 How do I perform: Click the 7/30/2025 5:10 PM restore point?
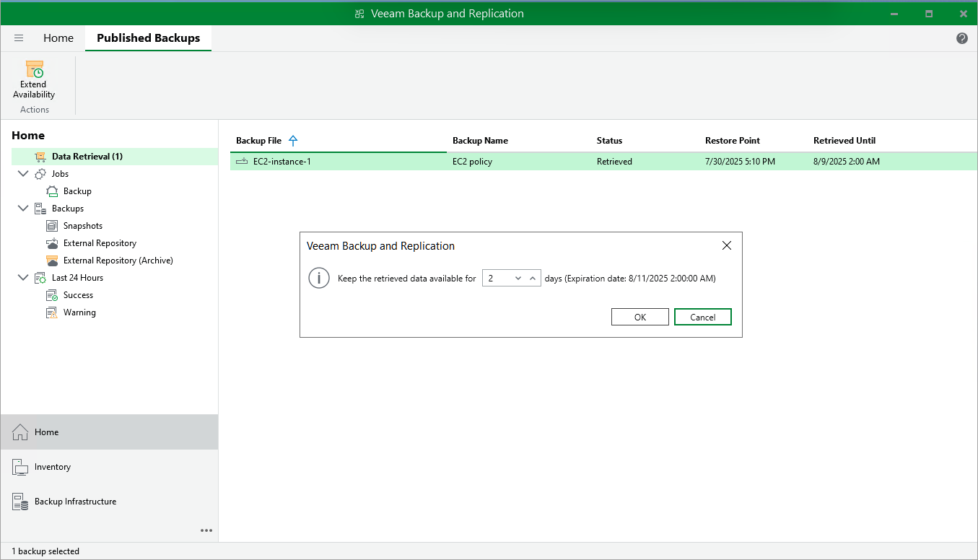point(740,162)
